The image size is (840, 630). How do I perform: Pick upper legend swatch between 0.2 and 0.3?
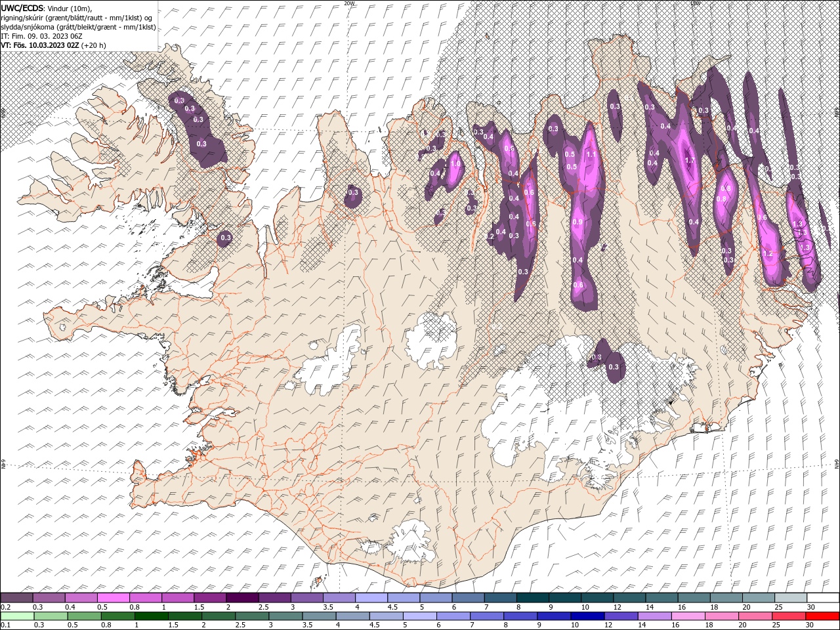coord(17,598)
